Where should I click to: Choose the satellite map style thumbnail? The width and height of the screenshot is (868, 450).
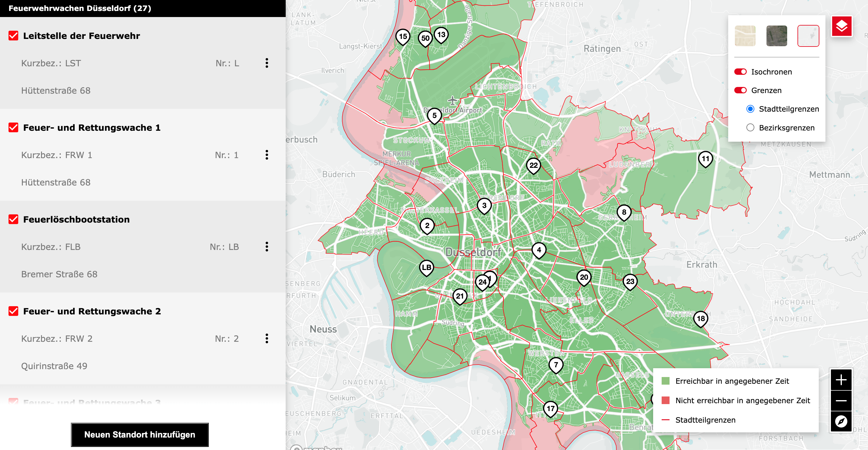coord(777,36)
